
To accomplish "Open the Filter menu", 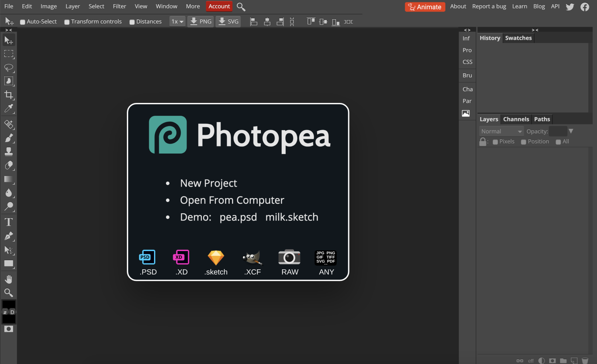I will (119, 6).
